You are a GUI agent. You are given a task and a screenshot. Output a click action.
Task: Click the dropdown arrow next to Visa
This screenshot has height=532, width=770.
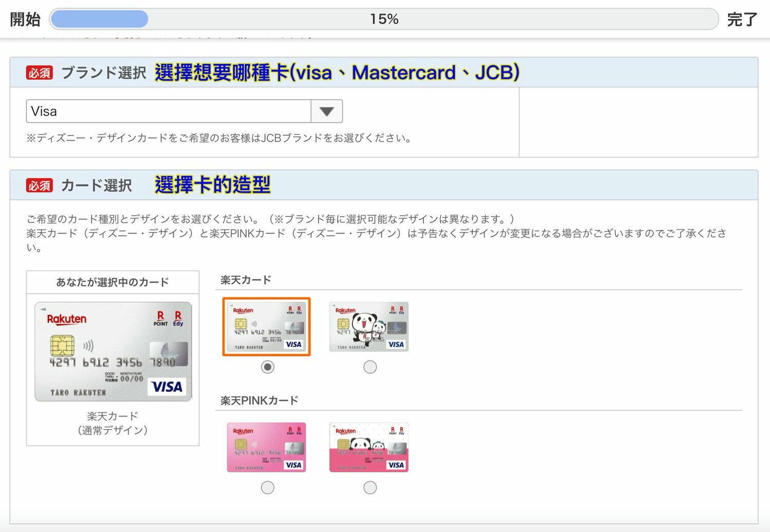[x=327, y=111]
